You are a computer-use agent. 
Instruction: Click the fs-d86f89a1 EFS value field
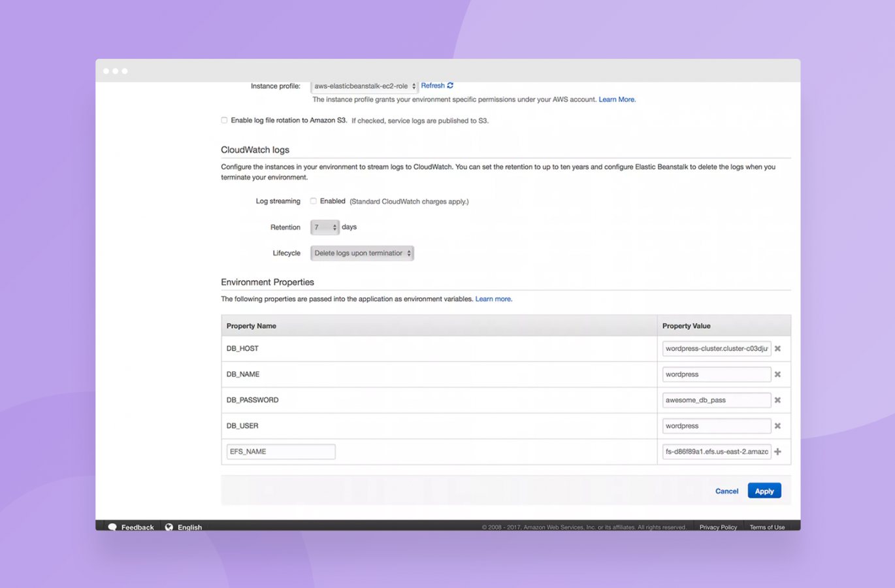[x=717, y=451]
